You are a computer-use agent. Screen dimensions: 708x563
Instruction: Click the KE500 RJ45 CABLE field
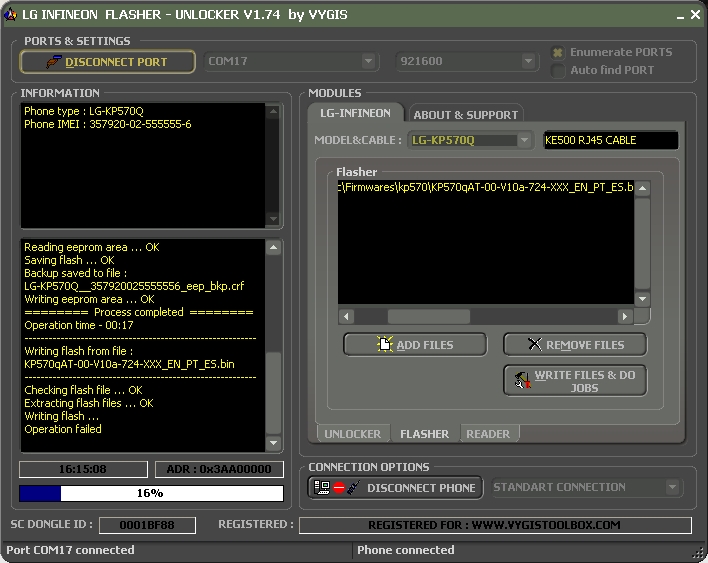pyautogui.click(x=610, y=140)
